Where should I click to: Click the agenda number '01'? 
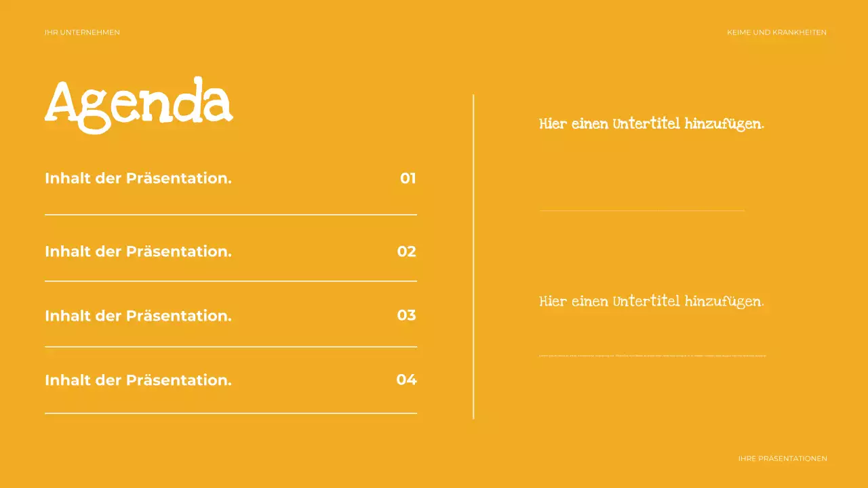tap(408, 178)
